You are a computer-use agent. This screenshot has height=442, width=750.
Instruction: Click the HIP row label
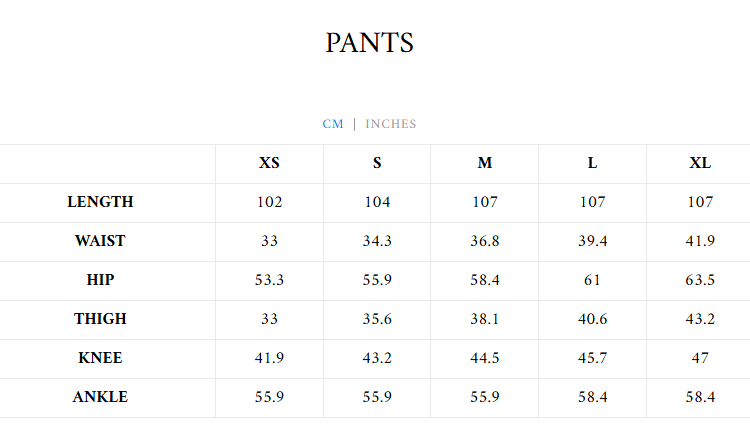(100, 280)
